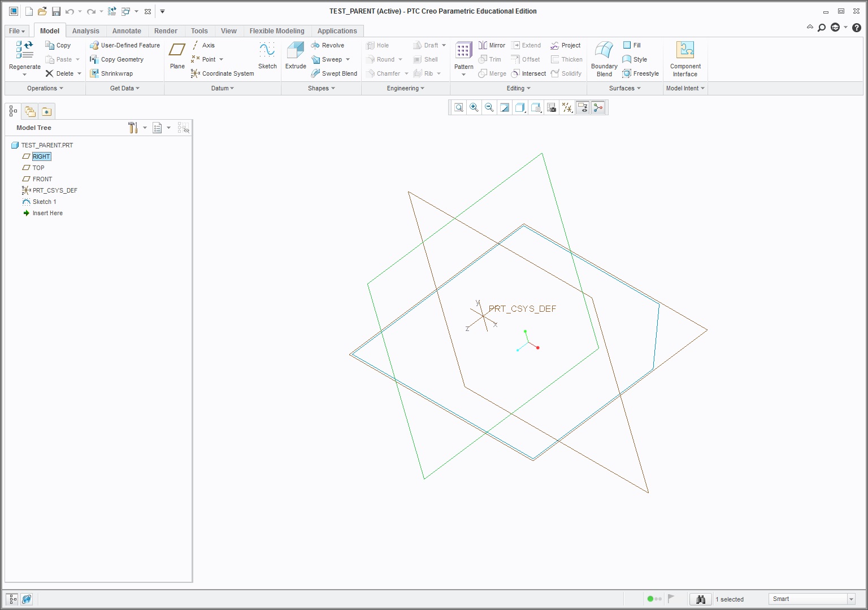
Task: Expand the Get Data group dropdown
Action: coord(125,88)
